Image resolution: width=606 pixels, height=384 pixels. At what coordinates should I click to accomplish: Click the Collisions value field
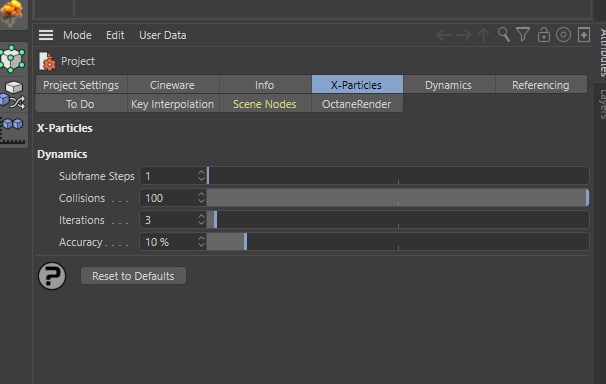[169, 198]
